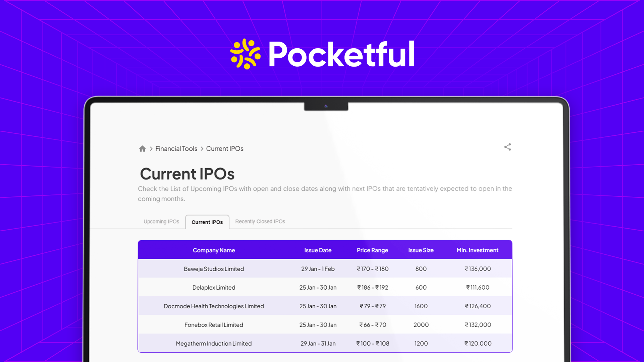Click the Fonebox Retail Limited entry
This screenshot has width=644, height=362.
coord(214,324)
